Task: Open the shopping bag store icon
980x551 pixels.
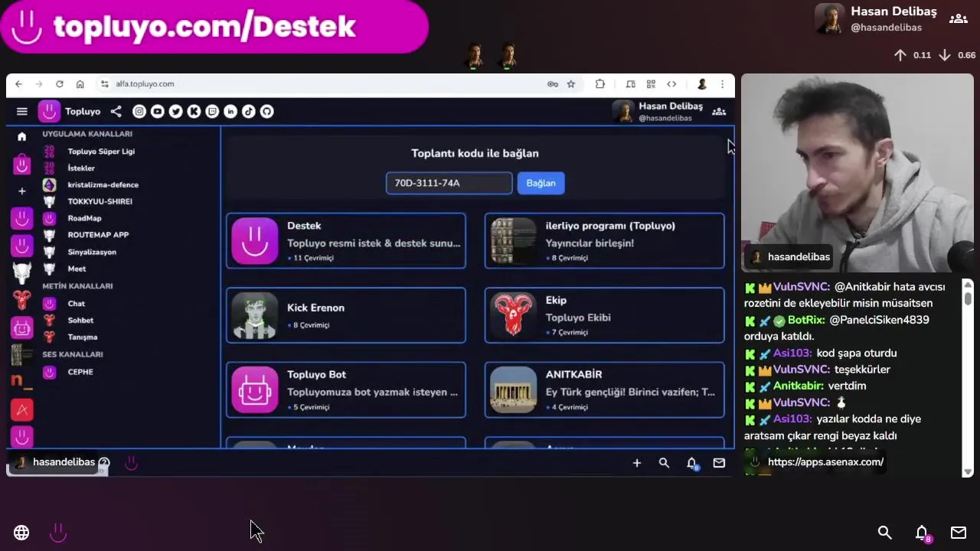Action: click(21, 164)
